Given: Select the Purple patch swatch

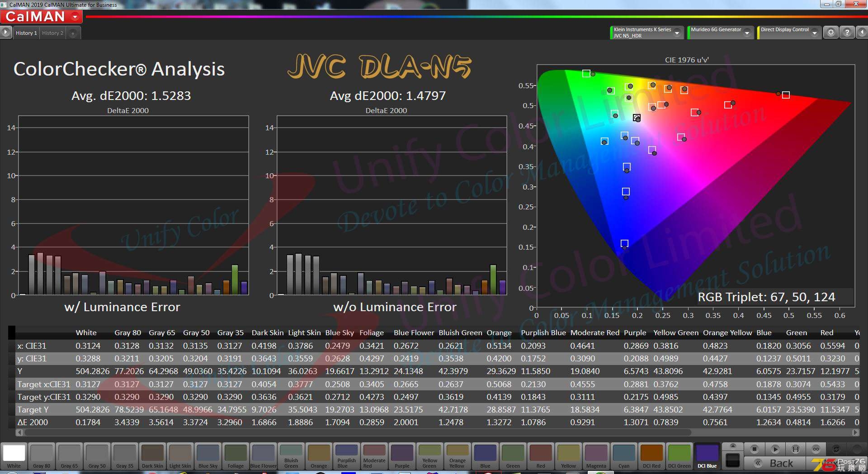Looking at the screenshot, I should point(402,456).
